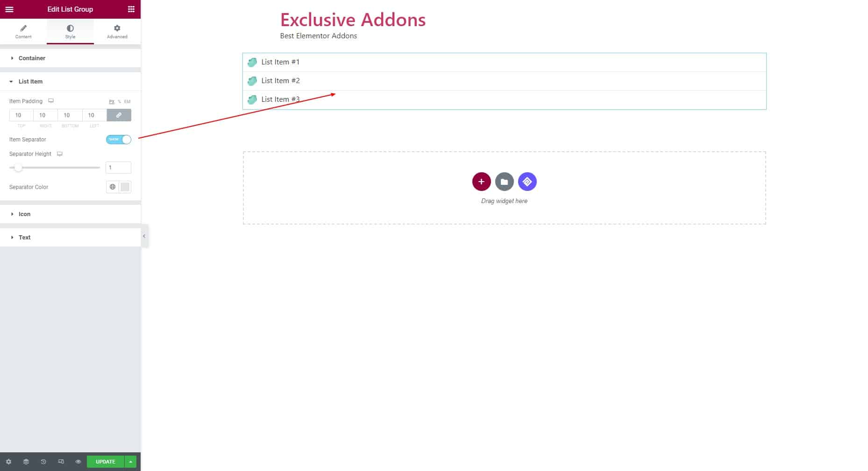Click the settings gear in bottom bar
The width and height of the screenshot is (868, 471).
coord(8,462)
